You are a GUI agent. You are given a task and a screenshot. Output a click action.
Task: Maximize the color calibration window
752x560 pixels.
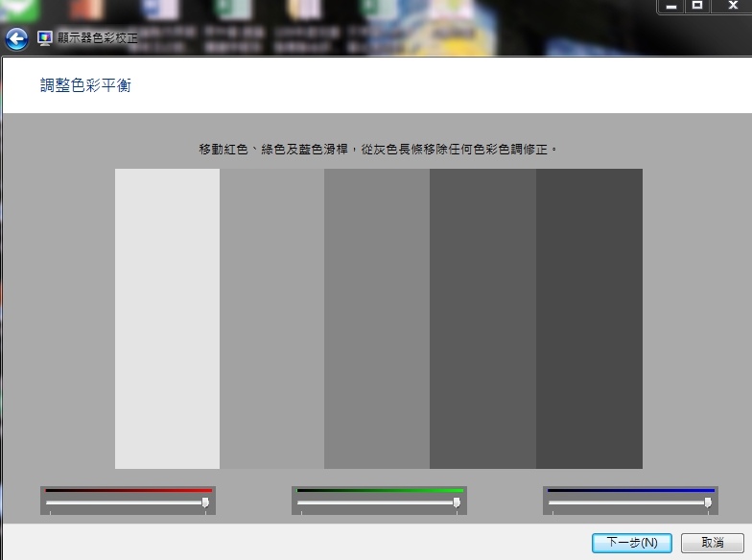[x=697, y=6]
